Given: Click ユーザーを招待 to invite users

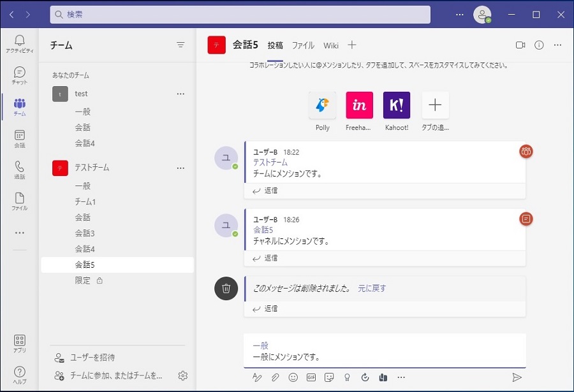Looking at the screenshot, I should point(92,358).
